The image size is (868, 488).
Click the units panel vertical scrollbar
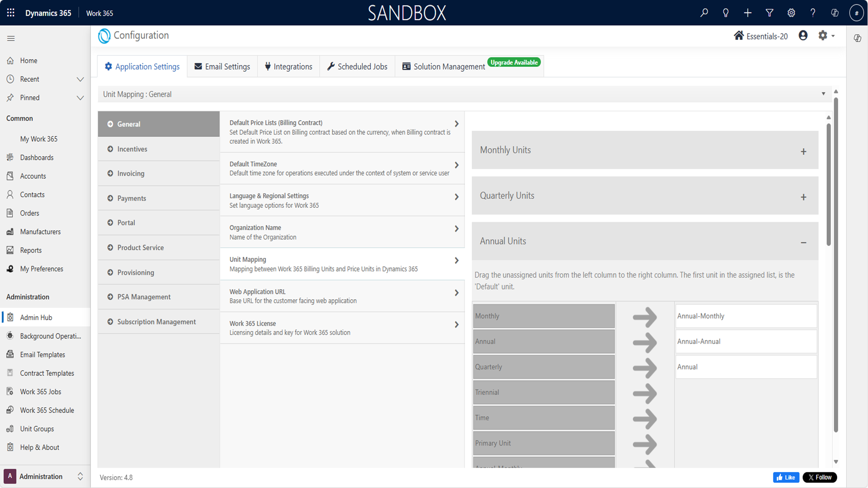829,184
